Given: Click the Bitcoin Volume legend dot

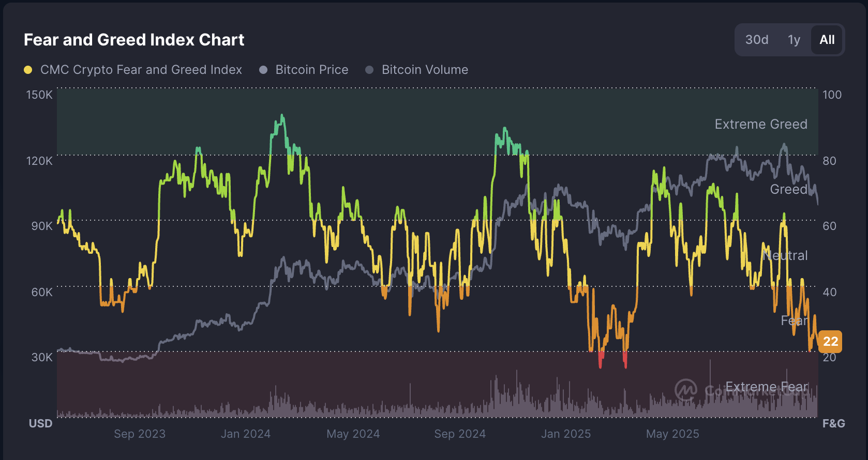Looking at the screenshot, I should [x=369, y=69].
